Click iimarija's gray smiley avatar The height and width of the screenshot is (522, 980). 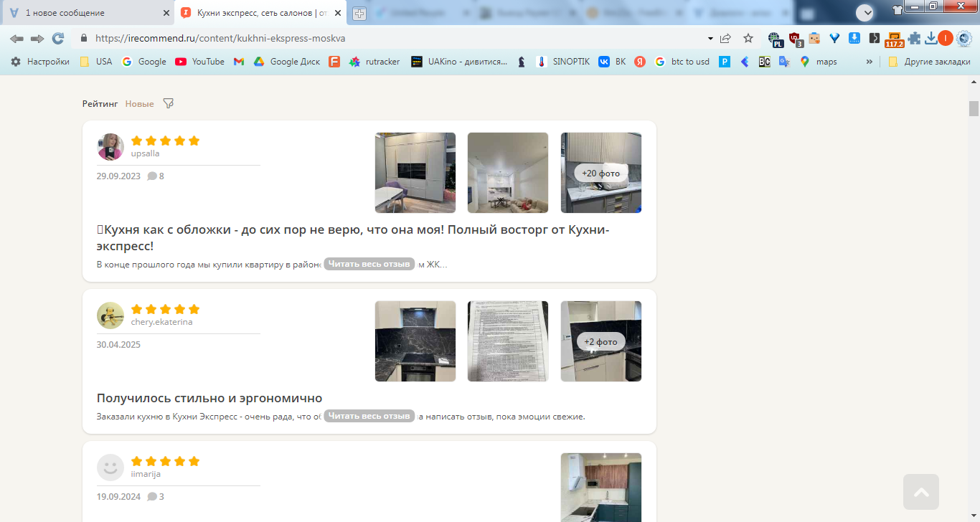coord(110,468)
